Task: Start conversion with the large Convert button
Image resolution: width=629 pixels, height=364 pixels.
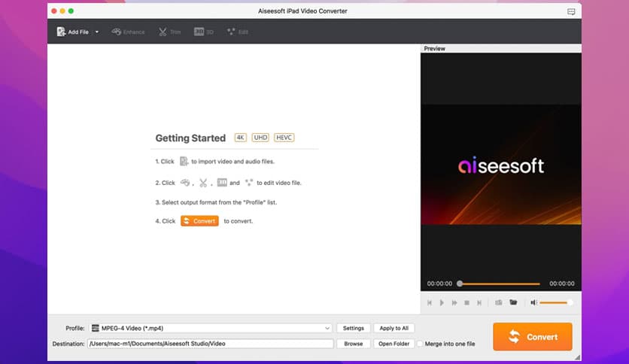Action: click(x=533, y=337)
